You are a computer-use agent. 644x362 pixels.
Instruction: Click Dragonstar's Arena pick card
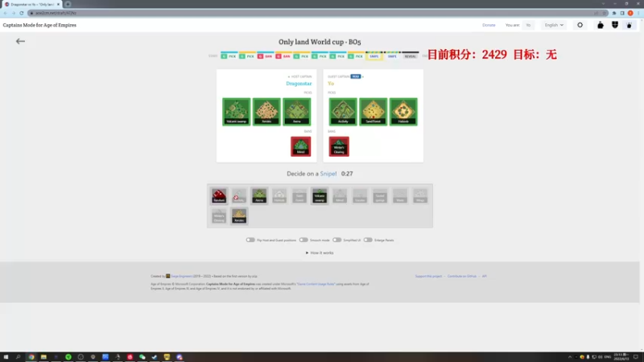296,112
